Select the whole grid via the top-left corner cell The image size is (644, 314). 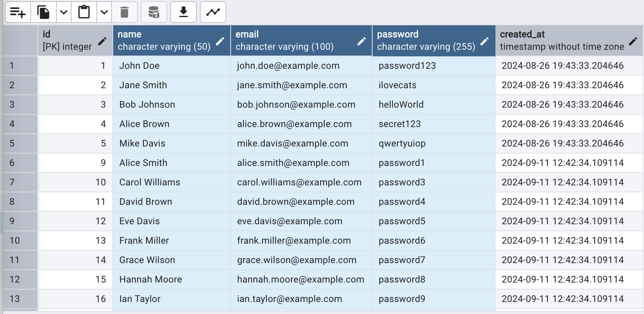click(20, 40)
